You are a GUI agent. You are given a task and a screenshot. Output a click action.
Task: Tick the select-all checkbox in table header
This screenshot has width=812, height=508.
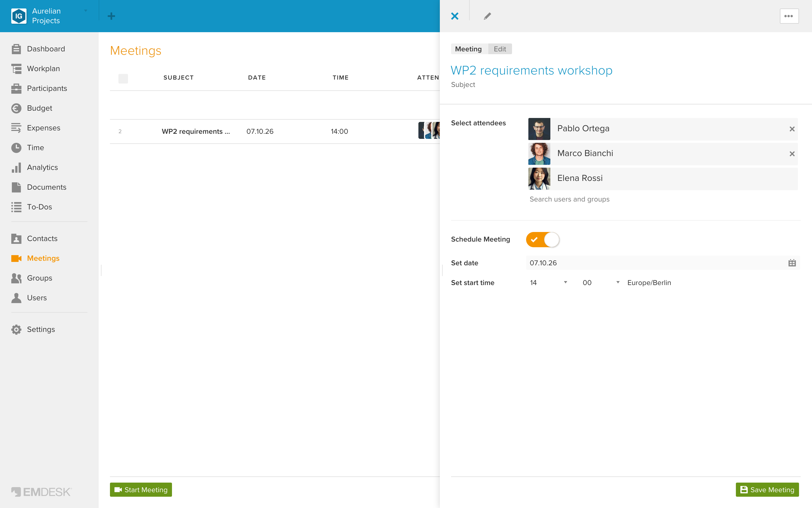tap(123, 78)
